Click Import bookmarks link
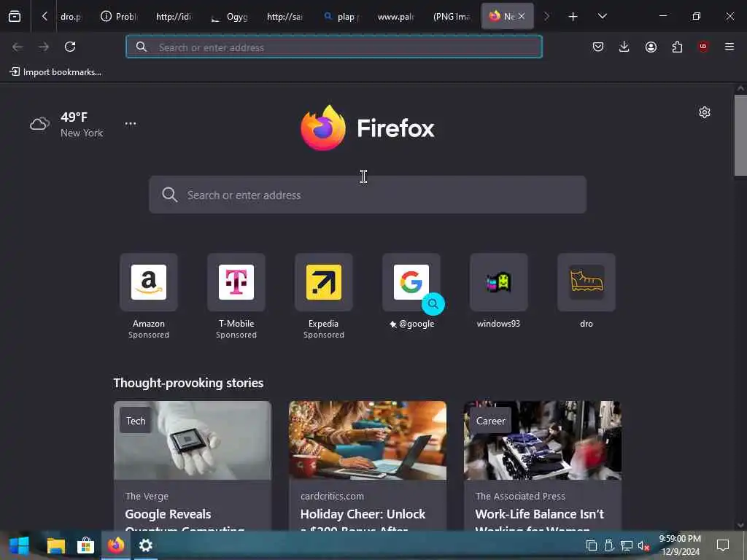 click(x=55, y=72)
